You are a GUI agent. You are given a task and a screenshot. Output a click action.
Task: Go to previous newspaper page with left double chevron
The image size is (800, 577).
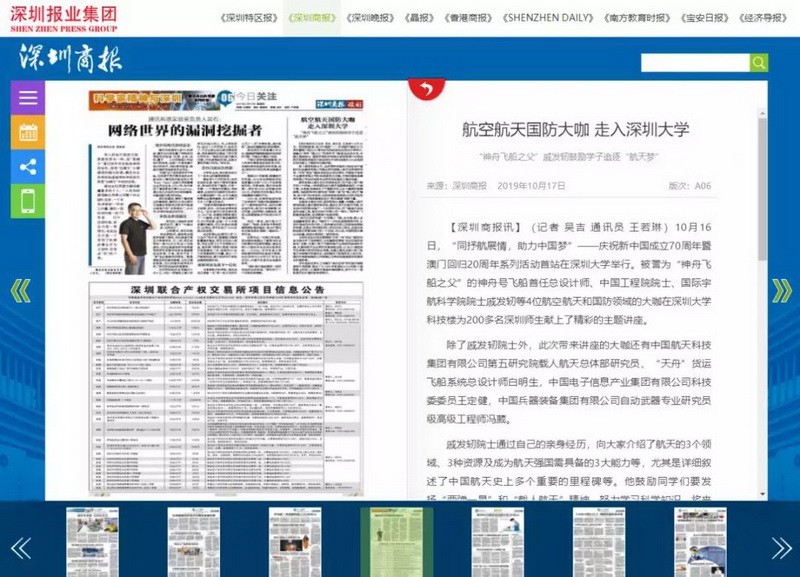tap(20, 291)
